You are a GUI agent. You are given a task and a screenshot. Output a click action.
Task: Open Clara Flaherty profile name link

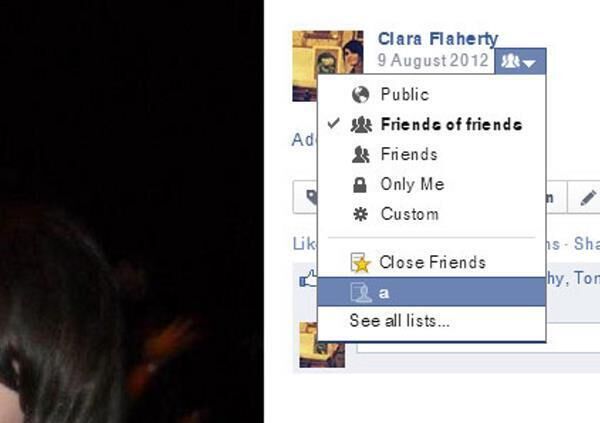coord(438,39)
